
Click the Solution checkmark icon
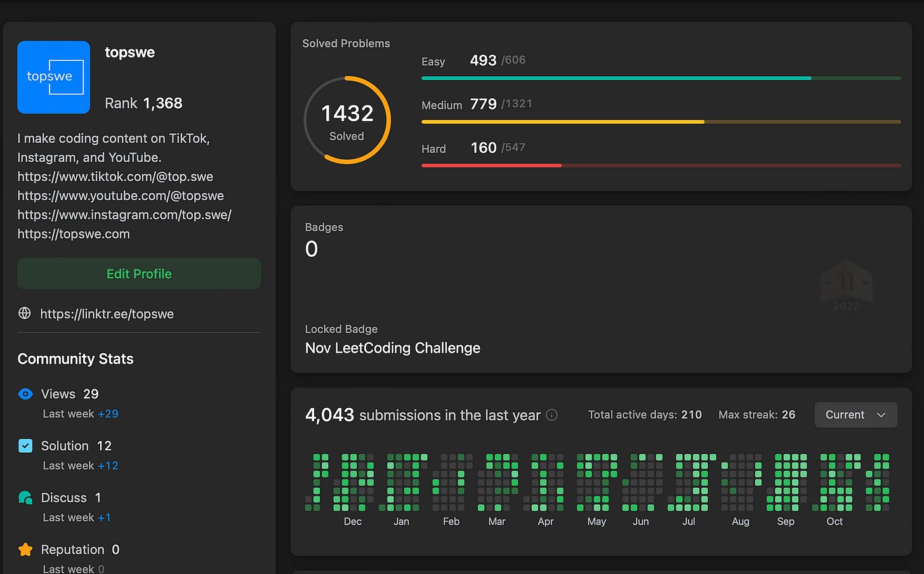[x=25, y=446]
